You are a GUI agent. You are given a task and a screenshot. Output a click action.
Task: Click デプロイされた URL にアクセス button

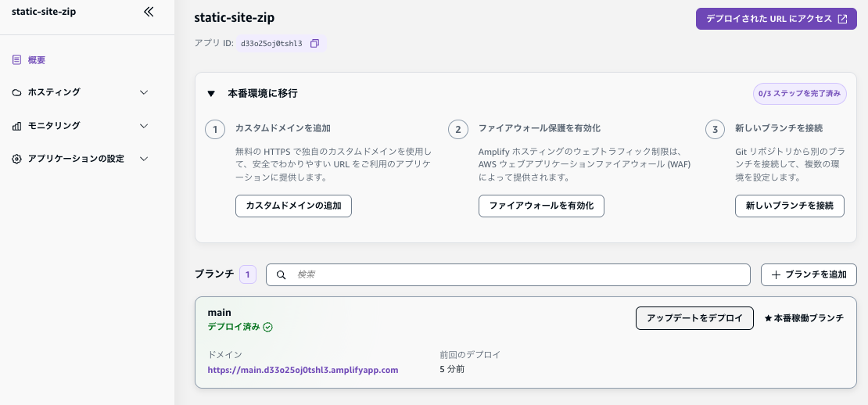pos(776,19)
